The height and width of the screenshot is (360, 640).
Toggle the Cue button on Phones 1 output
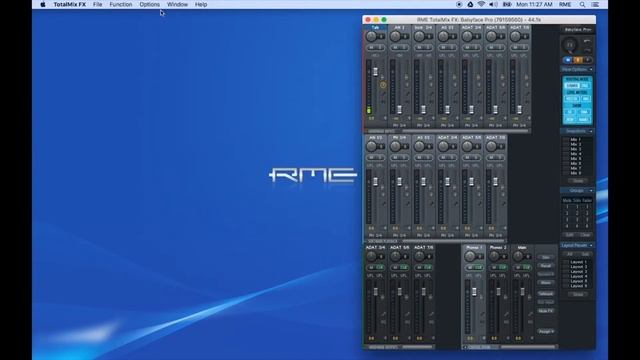click(x=479, y=268)
